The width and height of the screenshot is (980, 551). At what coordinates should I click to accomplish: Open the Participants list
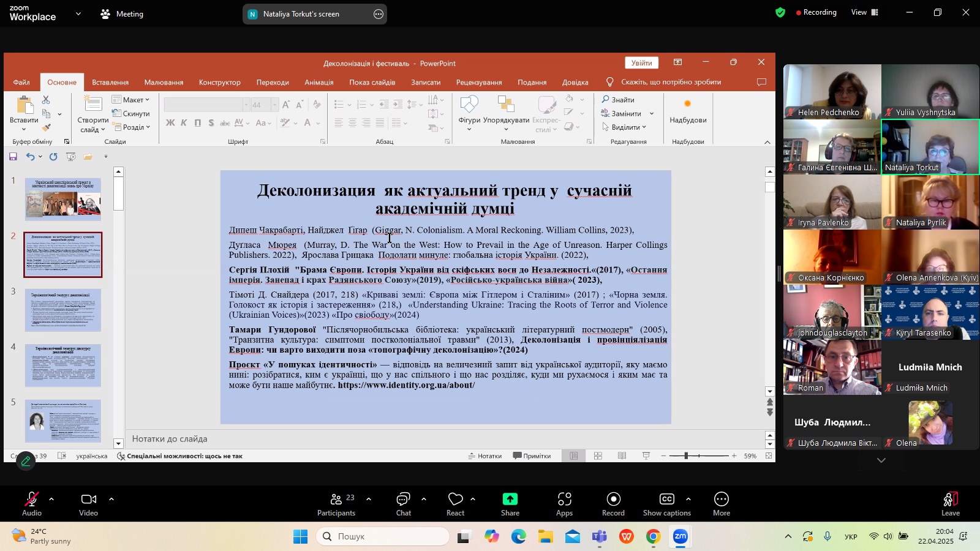tap(336, 500)
